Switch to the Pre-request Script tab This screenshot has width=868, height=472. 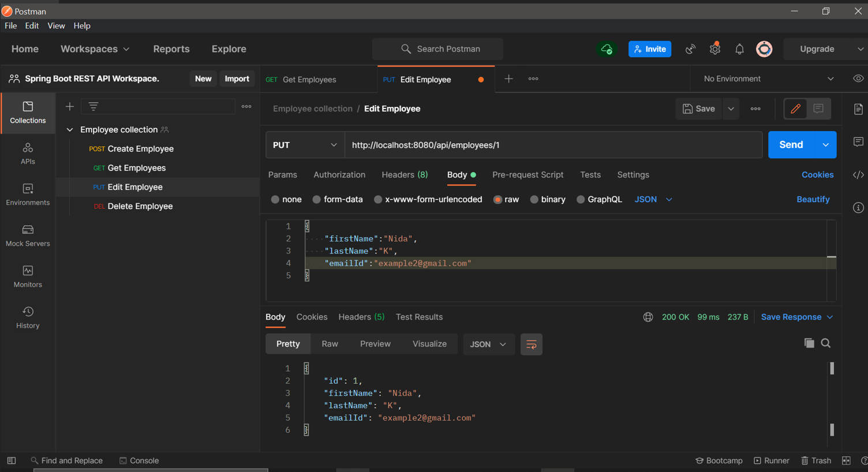tap(527, 175)
